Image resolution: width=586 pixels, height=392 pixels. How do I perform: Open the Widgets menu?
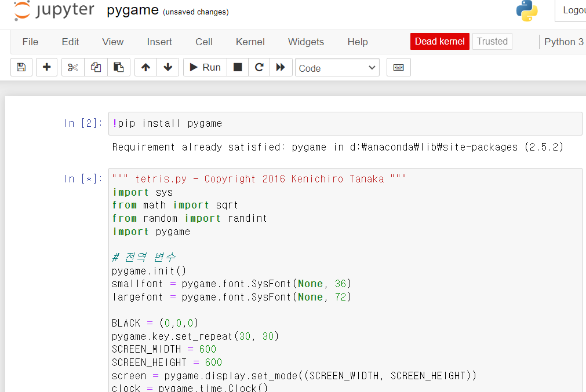(x=306, y=42)
